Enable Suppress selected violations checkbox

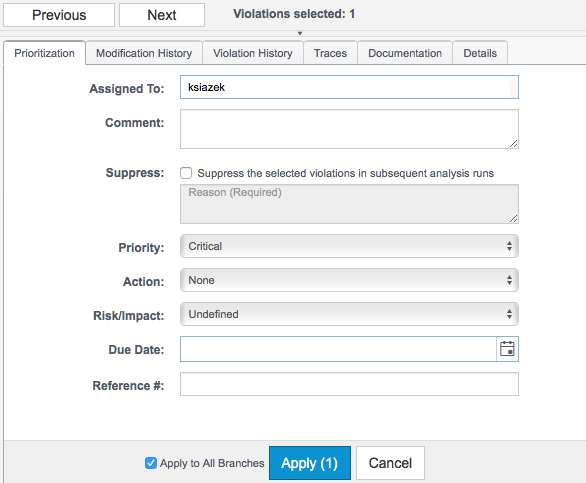tap(186, 173)
